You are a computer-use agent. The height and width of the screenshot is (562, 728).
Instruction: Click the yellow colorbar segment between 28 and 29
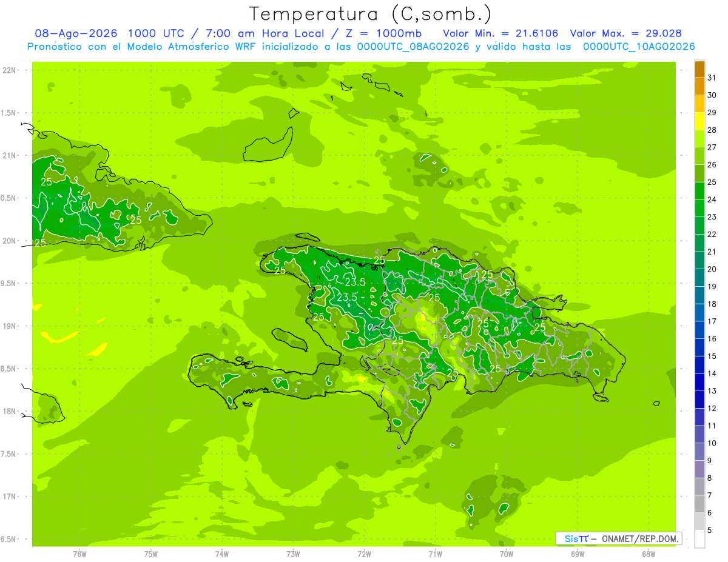point(699,121)
